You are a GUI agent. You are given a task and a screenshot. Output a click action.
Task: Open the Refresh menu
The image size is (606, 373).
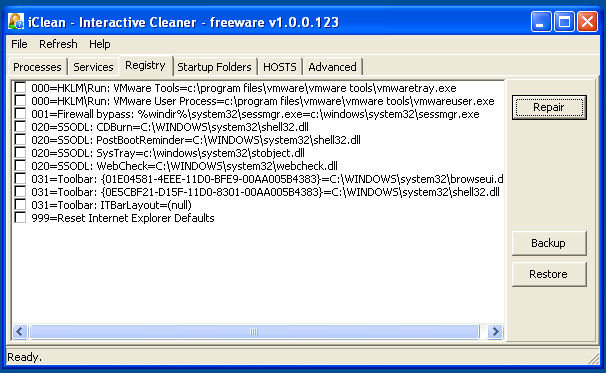click(x=58, y=44)
